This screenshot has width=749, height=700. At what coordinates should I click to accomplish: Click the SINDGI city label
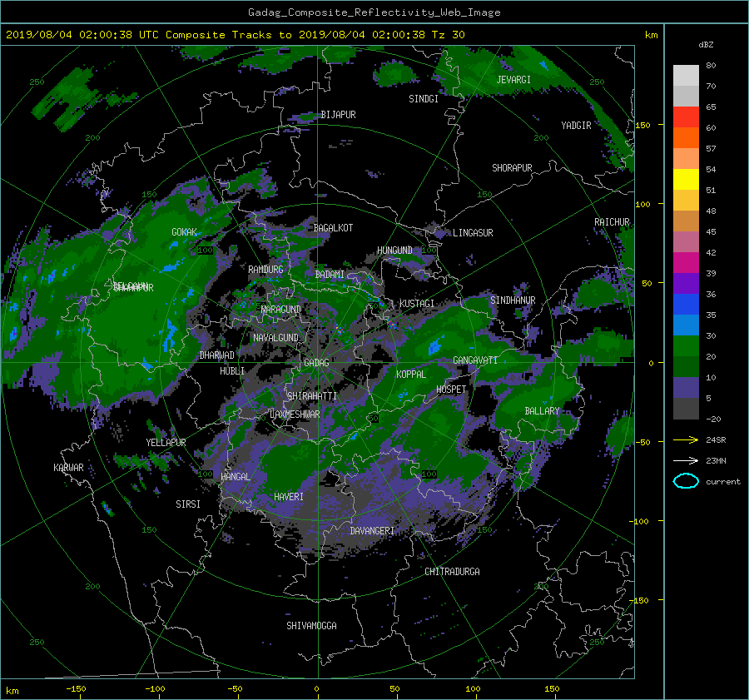coord(424,99)
